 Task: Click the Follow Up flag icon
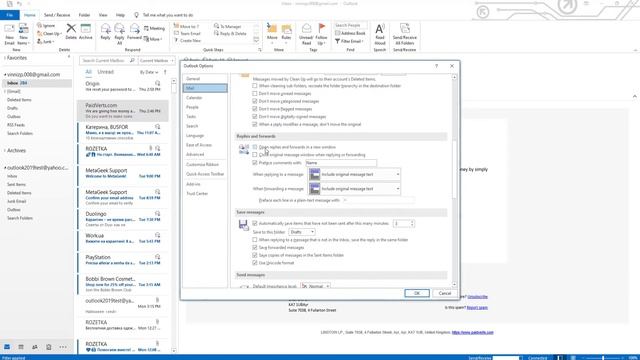coord(322,28)
